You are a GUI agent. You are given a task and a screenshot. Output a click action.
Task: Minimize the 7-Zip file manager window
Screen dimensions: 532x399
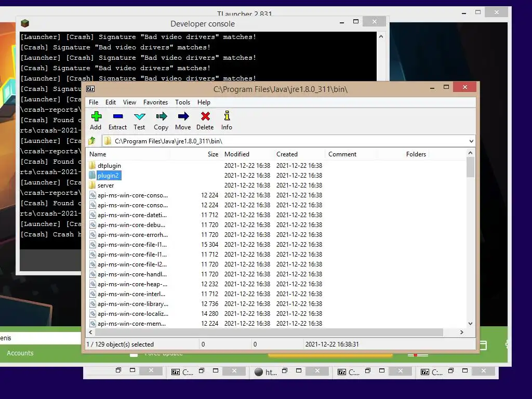click(x=432, y=87)
